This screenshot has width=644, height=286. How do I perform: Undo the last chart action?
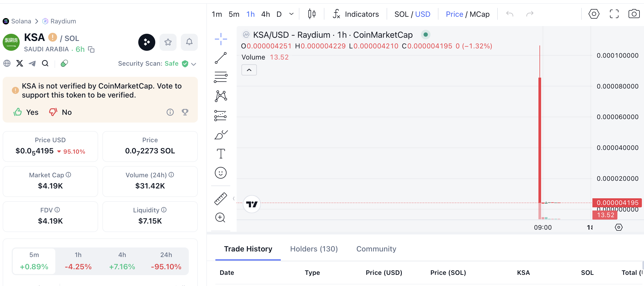510,14
